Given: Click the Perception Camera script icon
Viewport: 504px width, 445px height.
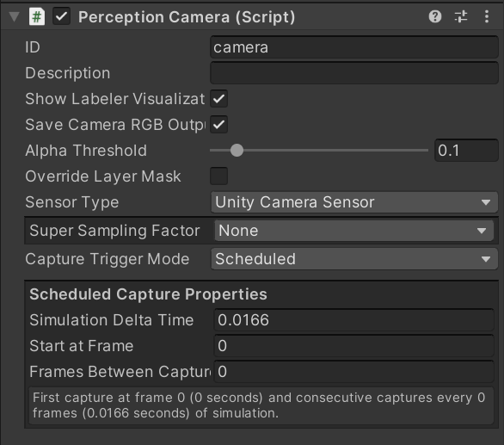Looking at the screenshot, I should pos(37,16).
